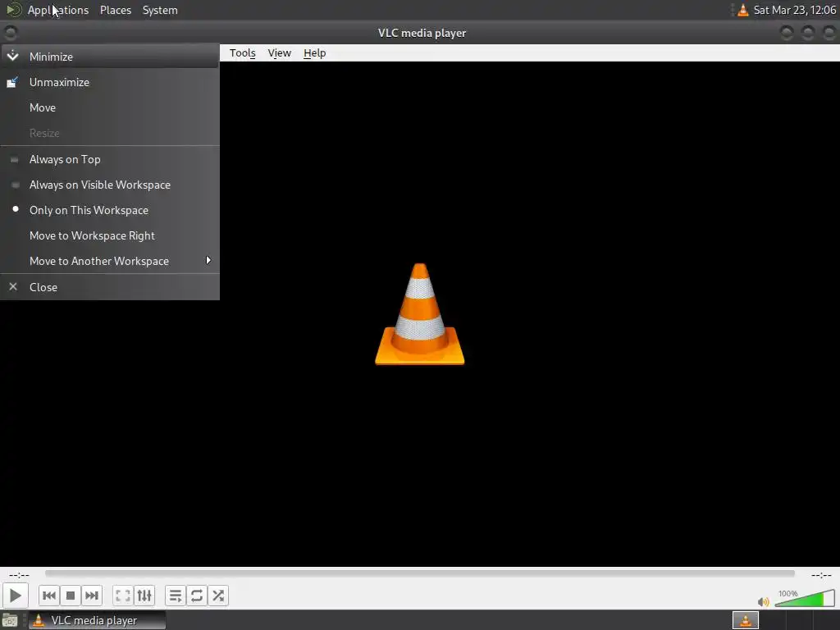Toggle fullscreen video mode icon

tap(123, 596)
